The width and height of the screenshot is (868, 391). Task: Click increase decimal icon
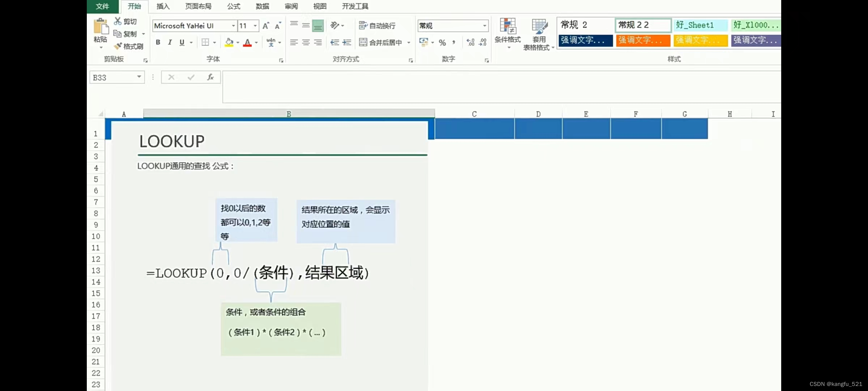click(471, 42)
